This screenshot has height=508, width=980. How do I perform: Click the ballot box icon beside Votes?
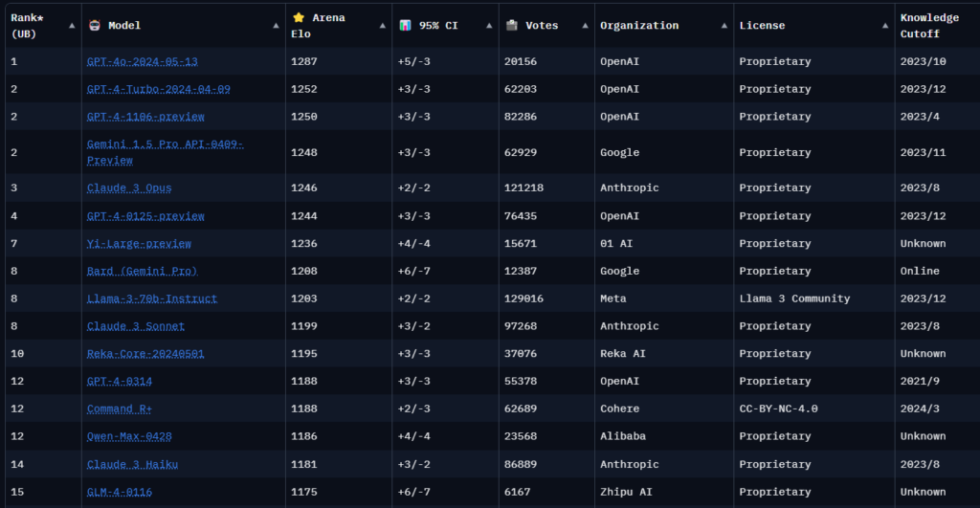512,26
